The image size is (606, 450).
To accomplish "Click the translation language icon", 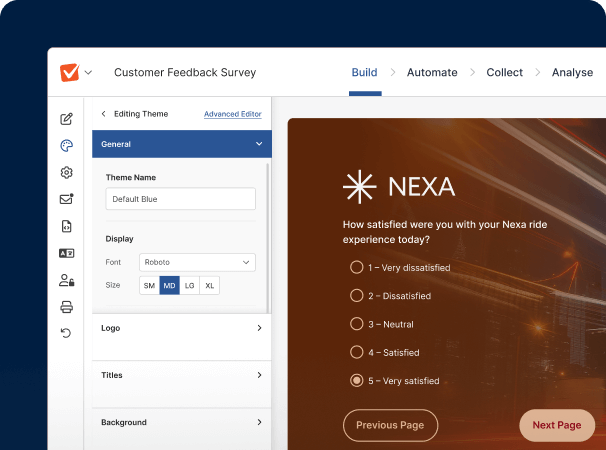I will (66, 253).
